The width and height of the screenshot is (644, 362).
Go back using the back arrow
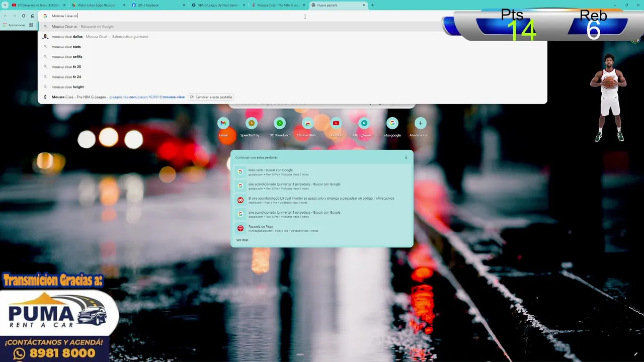[6, 16]
